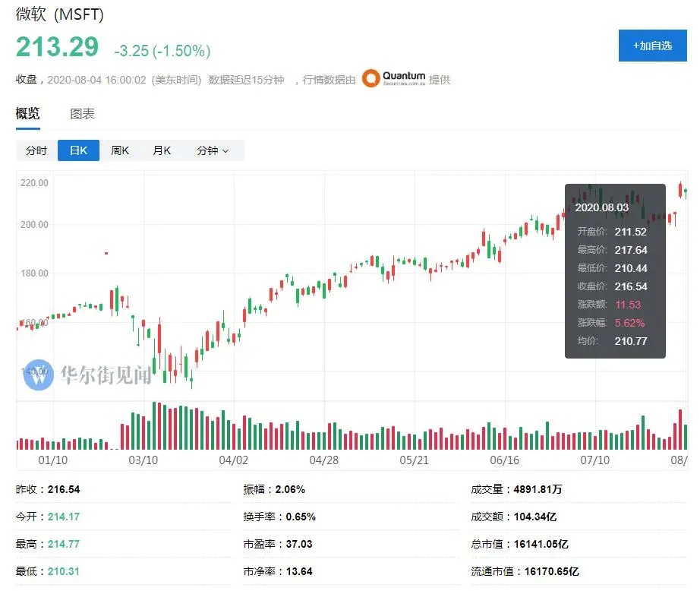This screenshot has width=700, height=591.
Task: Click the 成交额 104.34亿 value
Action: tap(534, 517)
